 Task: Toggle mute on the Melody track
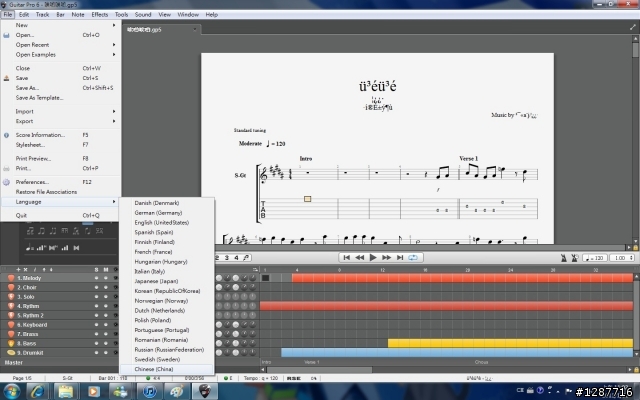tap(106, 278)
